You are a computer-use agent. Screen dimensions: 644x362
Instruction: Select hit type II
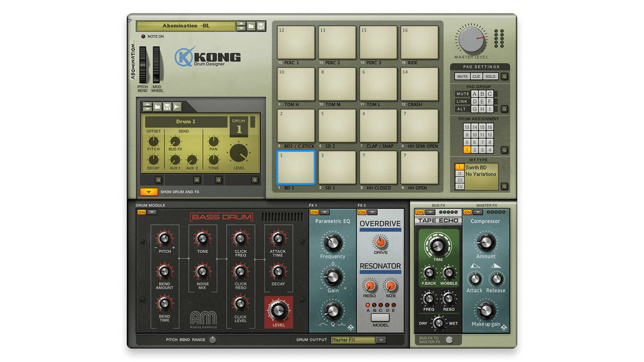tap(460, 174)
